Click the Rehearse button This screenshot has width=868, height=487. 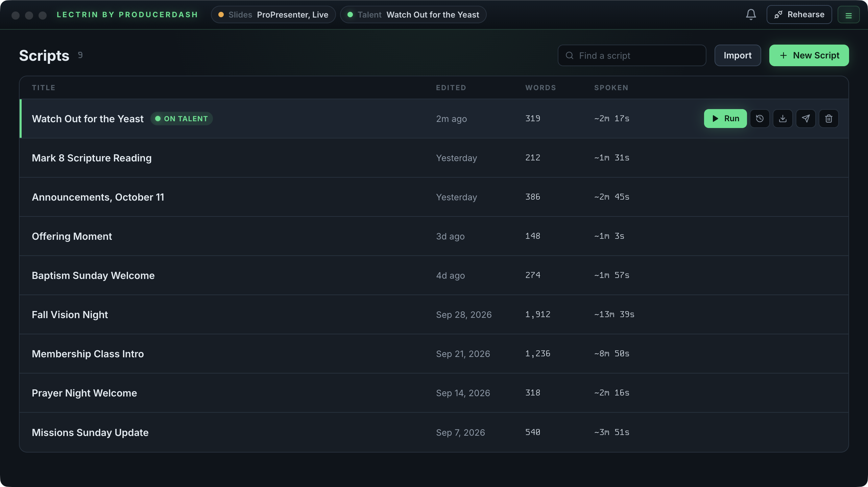click(x=799, y=15)
